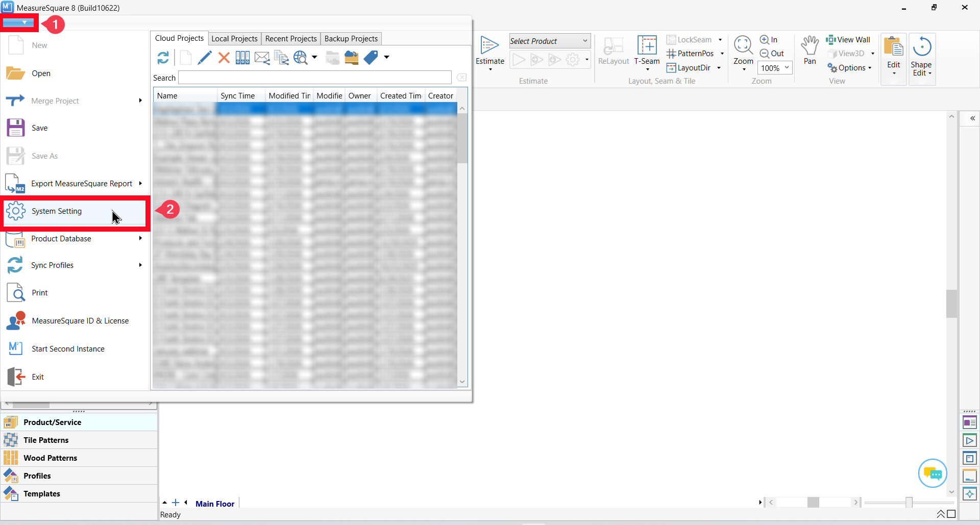
Task: Switch to the Backup Projects tab
Action: (351, 39)
